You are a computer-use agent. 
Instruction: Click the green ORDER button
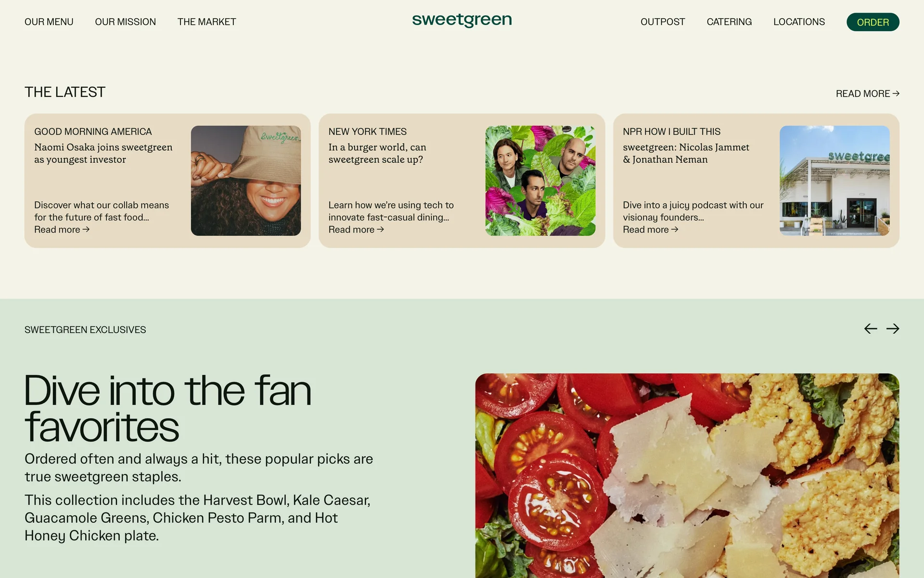pyautogui.click(x=873, y=22)
